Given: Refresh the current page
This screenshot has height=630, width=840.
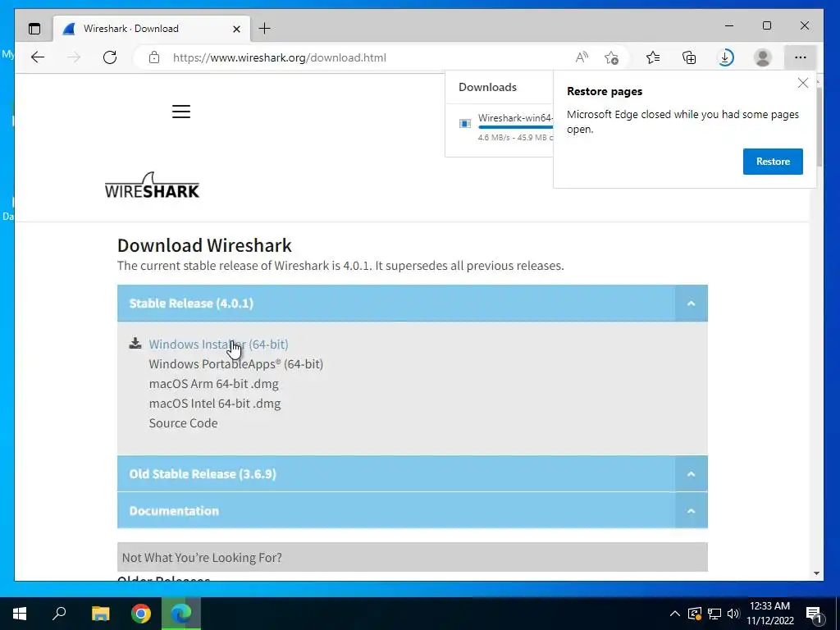Looking at the screenshot, I should tap(110, 57).
